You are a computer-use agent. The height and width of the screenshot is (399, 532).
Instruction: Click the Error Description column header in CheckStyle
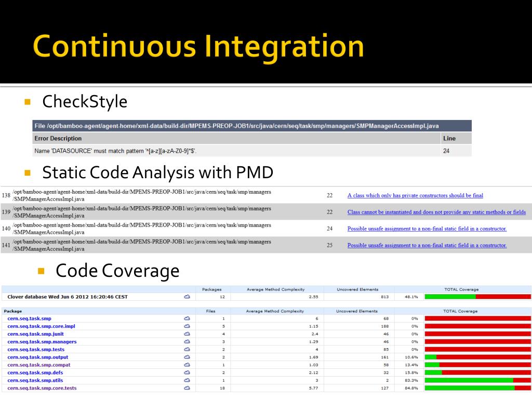[x=58, y=139]
